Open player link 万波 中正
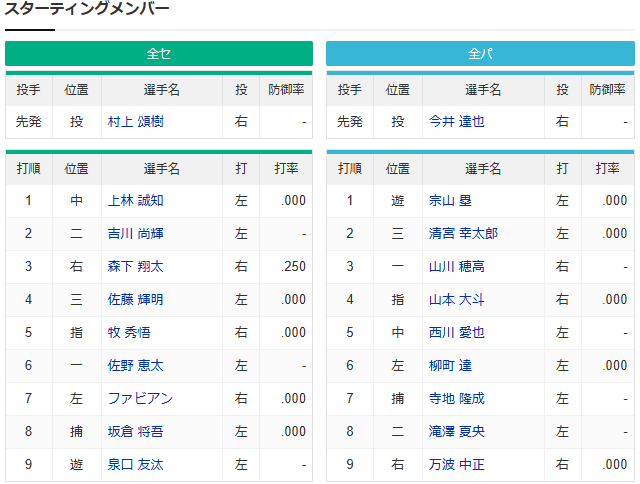The height and width of the screenshot is (484, 640). 457,465
